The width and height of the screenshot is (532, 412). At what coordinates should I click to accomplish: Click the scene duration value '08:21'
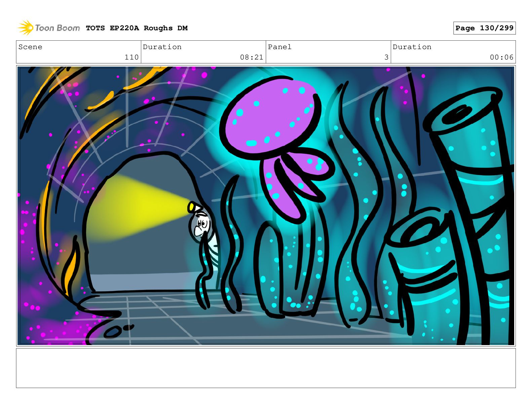[x=252, y=58]
